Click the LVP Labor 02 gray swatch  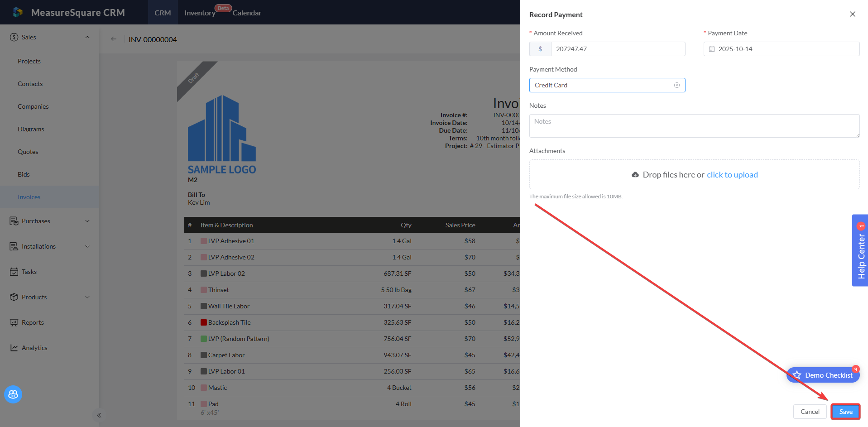pos(204,273)
